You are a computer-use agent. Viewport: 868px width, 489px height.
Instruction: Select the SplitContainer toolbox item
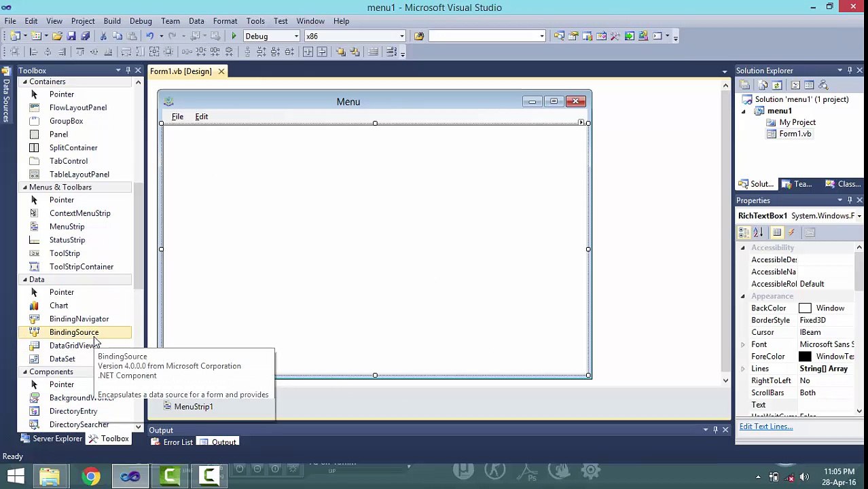point(73,147)
